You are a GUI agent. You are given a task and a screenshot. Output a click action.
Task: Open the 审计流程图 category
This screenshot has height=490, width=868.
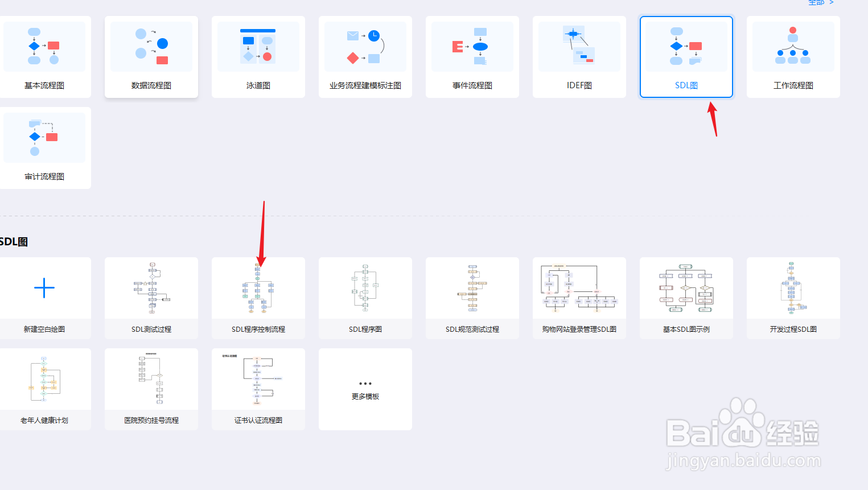pyautogui.click(x=45, y=137)
